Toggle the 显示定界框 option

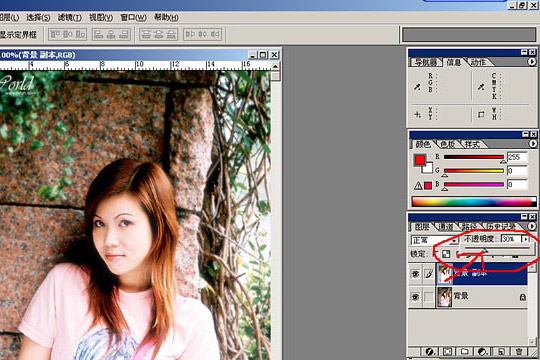[x=18, y=34]
